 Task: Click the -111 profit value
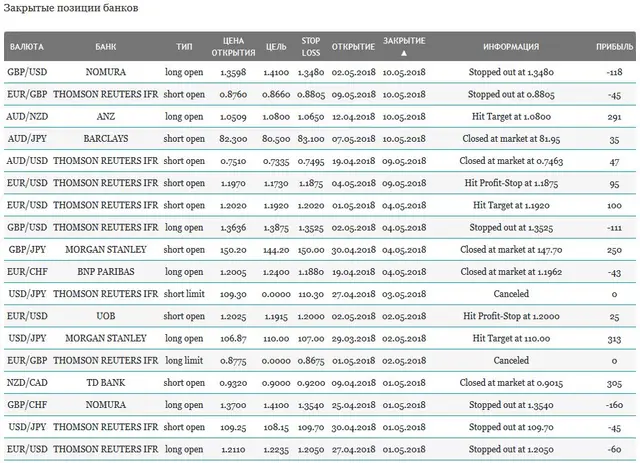click(614, 227)
